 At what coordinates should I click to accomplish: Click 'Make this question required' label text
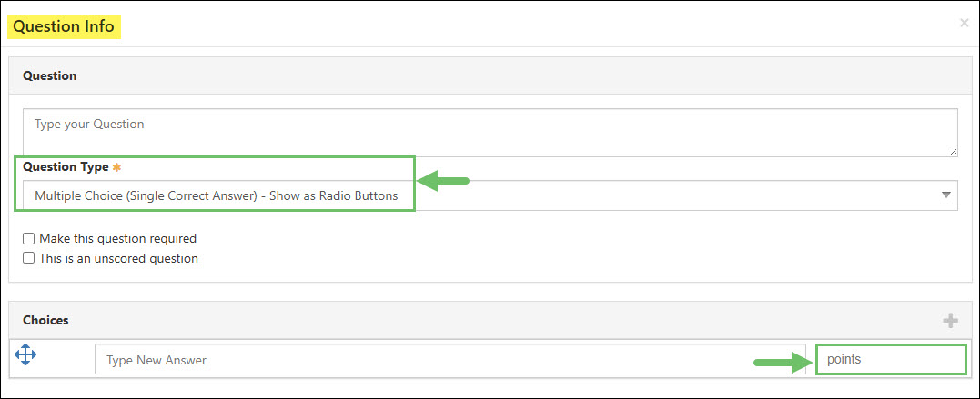(x=117, y=238)
